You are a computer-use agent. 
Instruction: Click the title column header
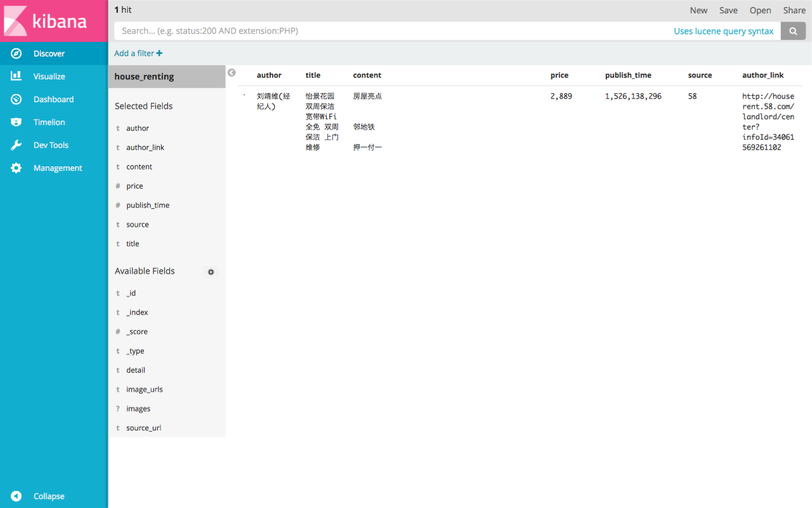point(313,75)
